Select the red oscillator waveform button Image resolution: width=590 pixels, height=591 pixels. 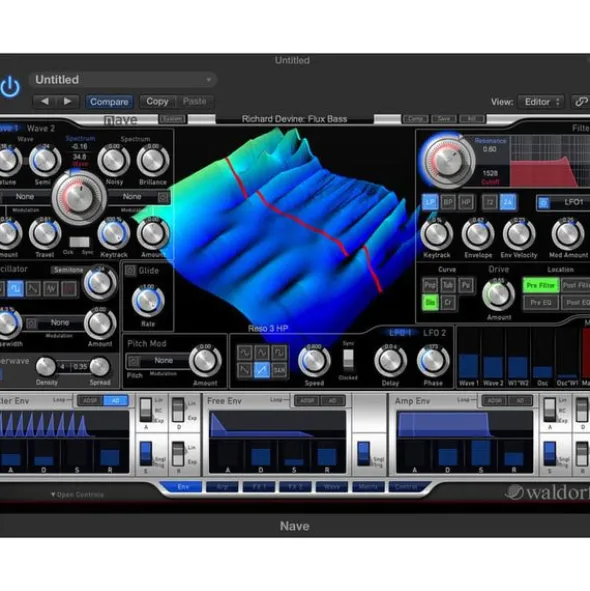tap(69, 289)
